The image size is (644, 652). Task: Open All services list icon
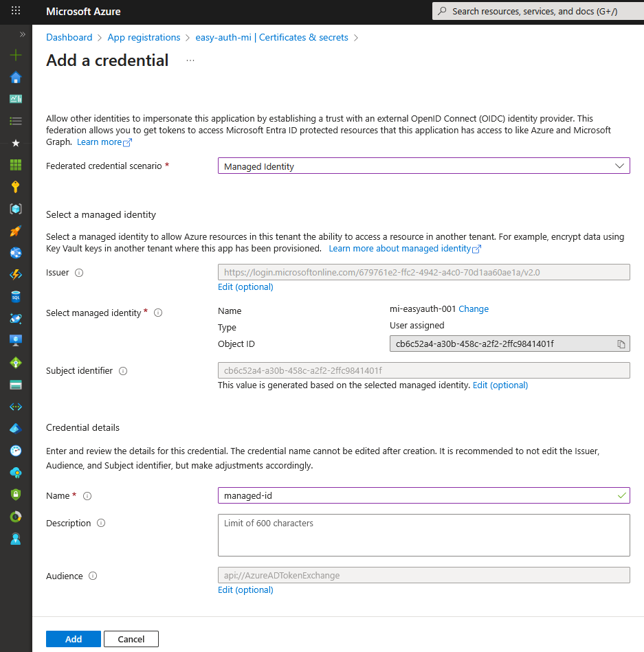point(16,121)
